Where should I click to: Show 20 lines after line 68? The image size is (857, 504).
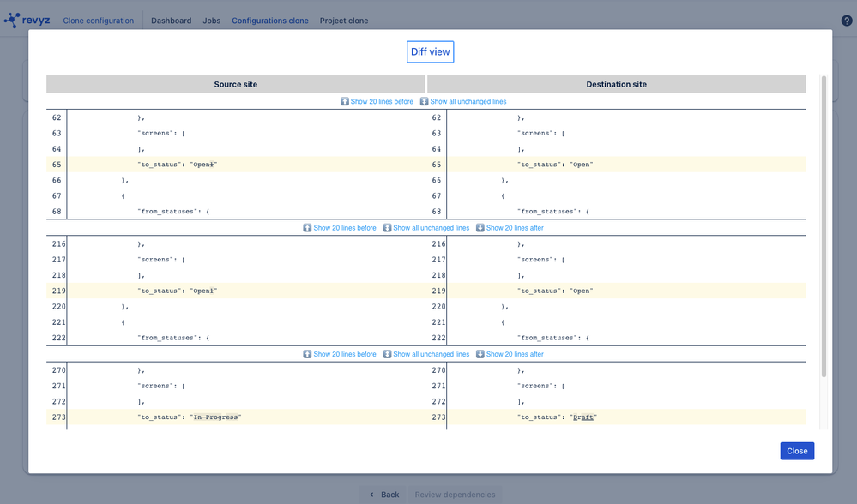tap(510, 228)
